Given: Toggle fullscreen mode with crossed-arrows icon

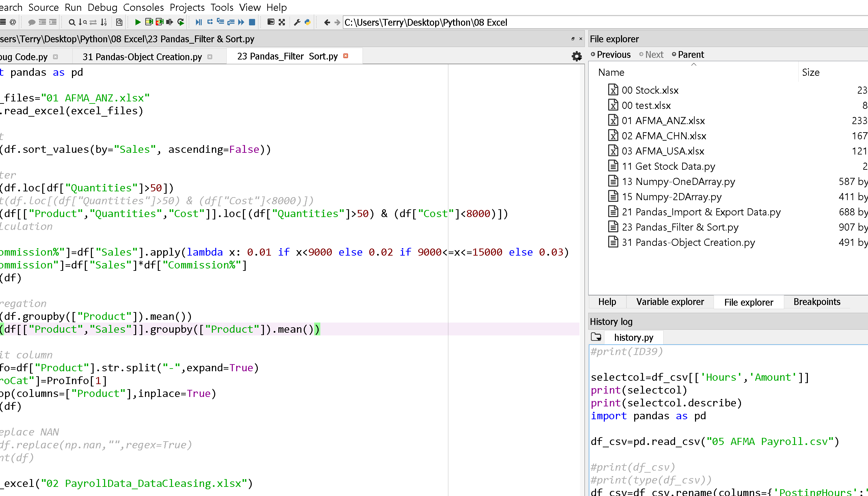Looking at the screenshot, I should pos(281,22).
